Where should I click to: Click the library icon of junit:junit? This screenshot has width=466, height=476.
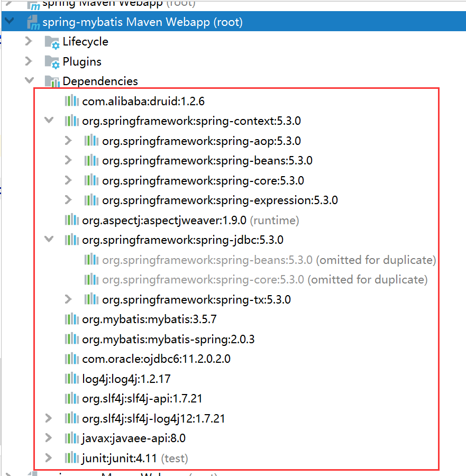point(72,458)
